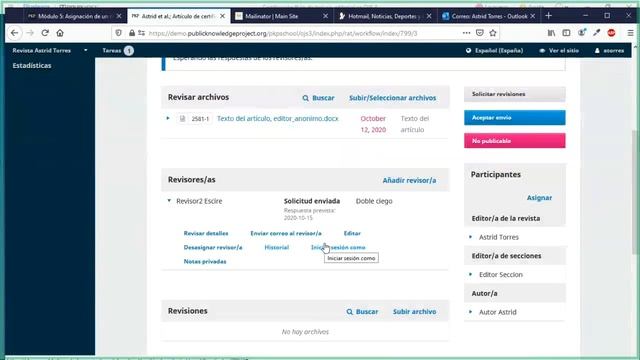Click the pink No publicable button
The image size is (640, 360).
(x=515, y=141)
